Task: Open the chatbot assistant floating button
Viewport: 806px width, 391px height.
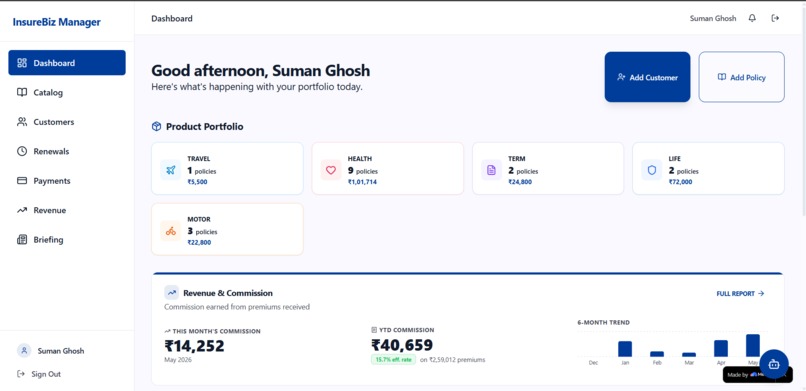Action: 774,364
